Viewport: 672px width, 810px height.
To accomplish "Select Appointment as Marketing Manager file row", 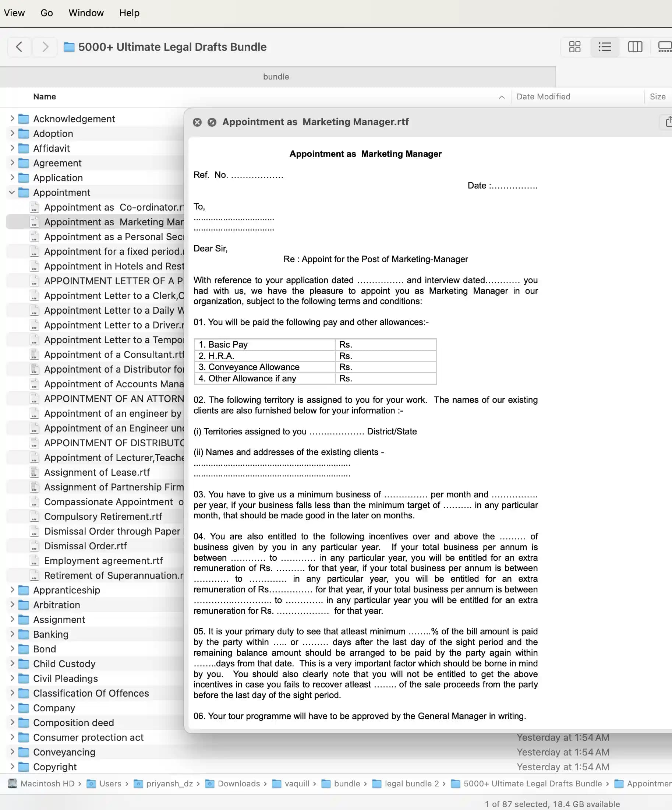I will (95, 222).
